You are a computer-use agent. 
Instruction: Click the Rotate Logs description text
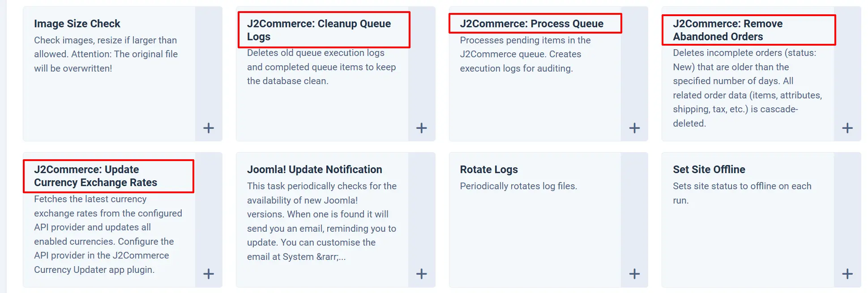pos(518,186)
